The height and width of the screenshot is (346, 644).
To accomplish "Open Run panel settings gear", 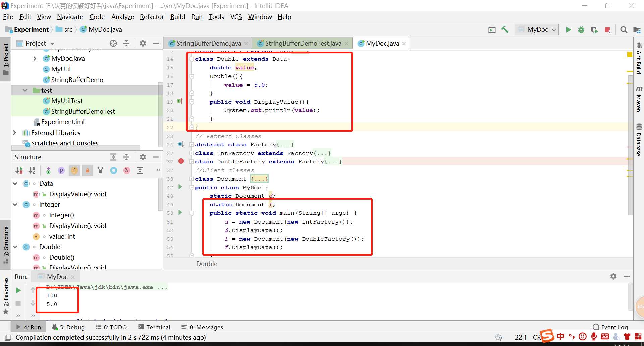I will coord(613,276).
